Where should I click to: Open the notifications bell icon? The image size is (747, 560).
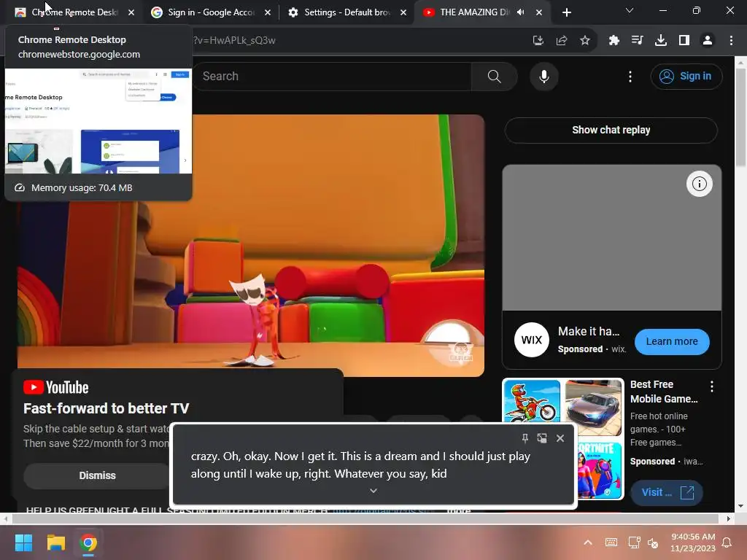pos(727,542)
